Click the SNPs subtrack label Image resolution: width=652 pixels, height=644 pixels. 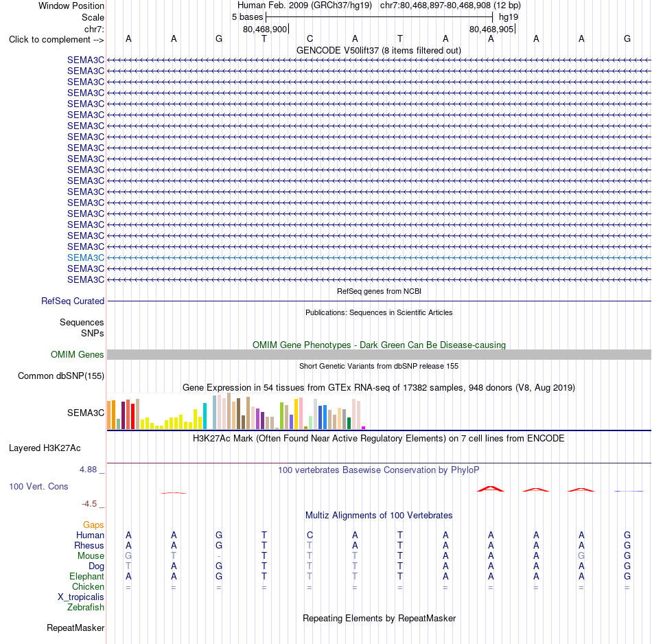[x=93, y=334]
